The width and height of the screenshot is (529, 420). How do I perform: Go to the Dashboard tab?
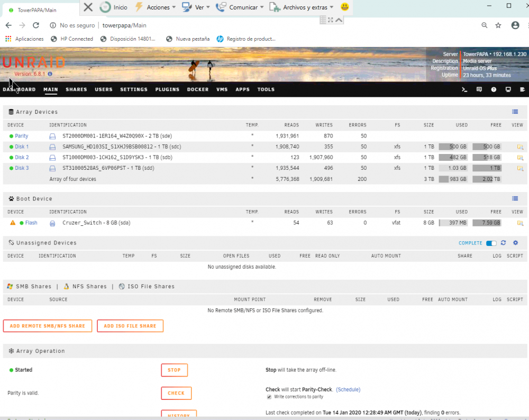point(19,89)
